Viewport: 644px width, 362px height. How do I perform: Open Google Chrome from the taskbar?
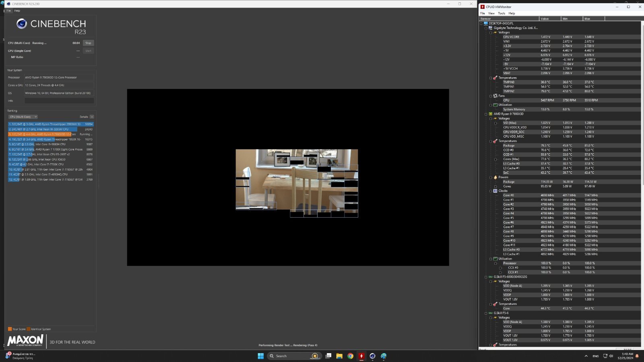click(351, 356)
